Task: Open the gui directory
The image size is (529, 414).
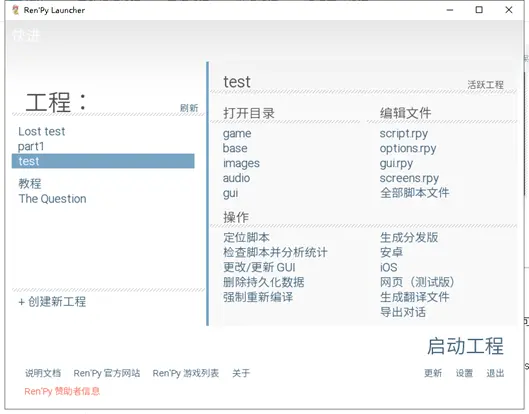Action: [x=230, y=193]
